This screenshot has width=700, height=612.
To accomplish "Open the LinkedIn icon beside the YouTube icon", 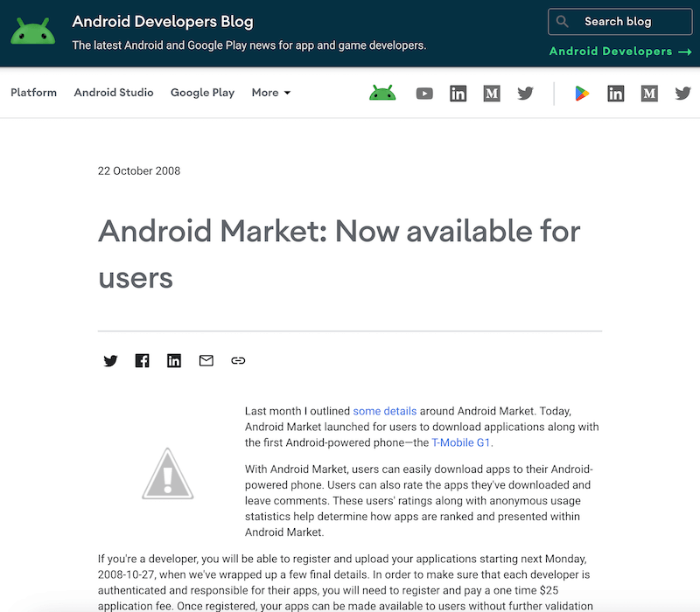I will click(458, 93).
